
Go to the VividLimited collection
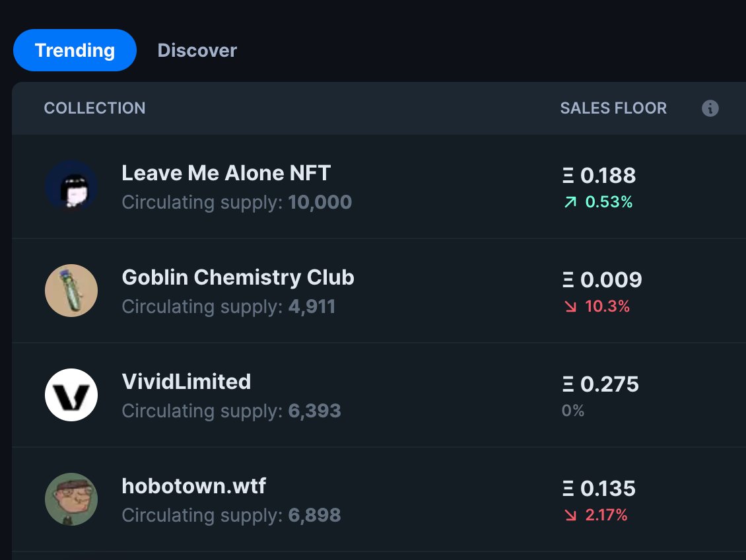186,382
